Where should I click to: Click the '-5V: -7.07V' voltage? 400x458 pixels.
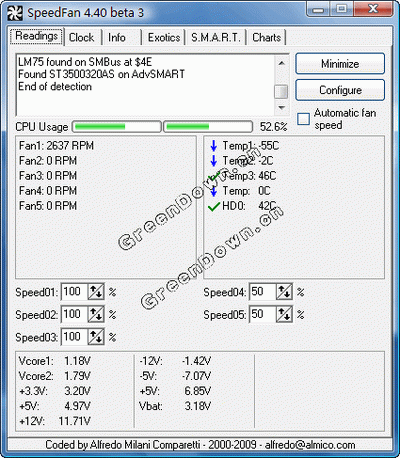click(x=175, y=376)
